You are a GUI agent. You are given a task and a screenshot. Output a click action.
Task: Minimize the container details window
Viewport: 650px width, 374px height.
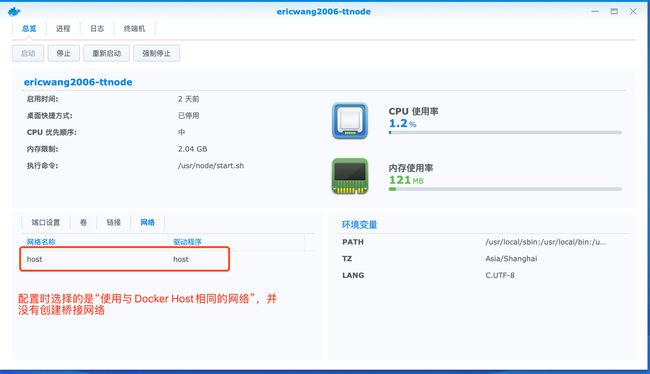click(x=595, y=11)
